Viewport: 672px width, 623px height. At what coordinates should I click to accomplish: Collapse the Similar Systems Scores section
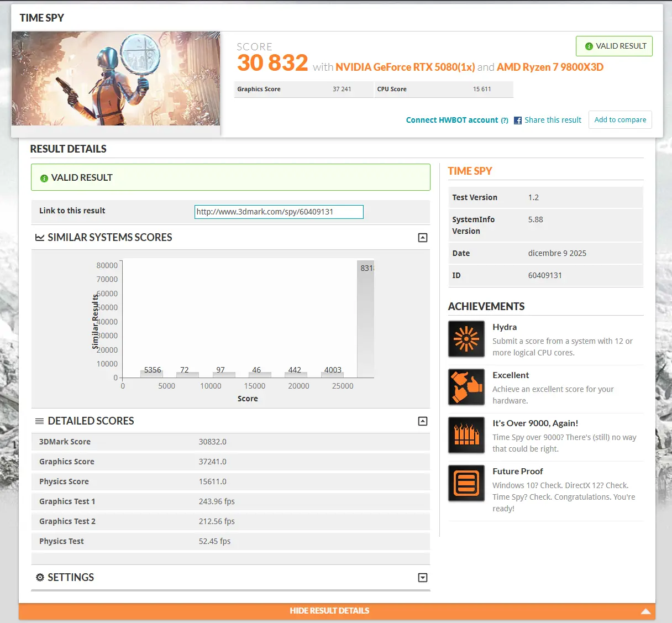click(423, 238)
